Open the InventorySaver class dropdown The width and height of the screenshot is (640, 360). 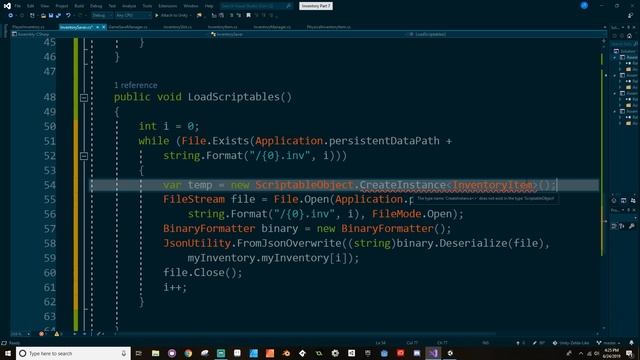point(309,35)
